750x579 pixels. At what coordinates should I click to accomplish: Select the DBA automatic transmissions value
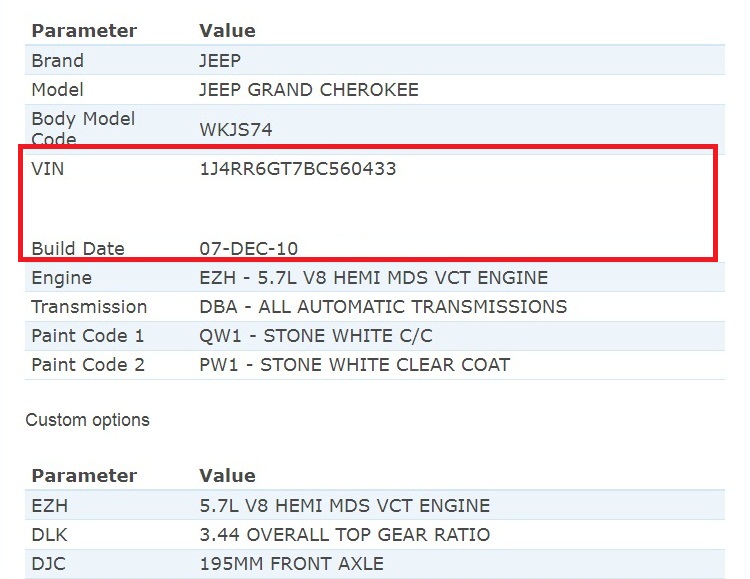coord(383,307)
